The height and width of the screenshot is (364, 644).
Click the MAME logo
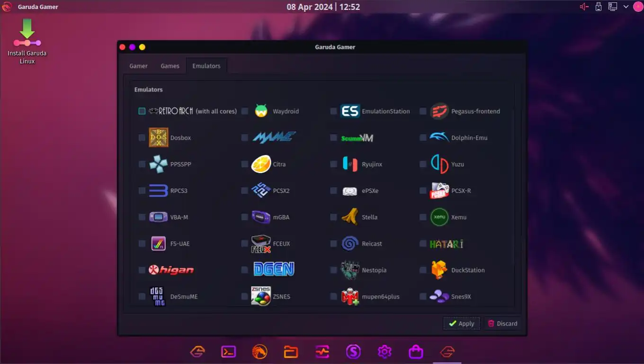coord(274,137)
